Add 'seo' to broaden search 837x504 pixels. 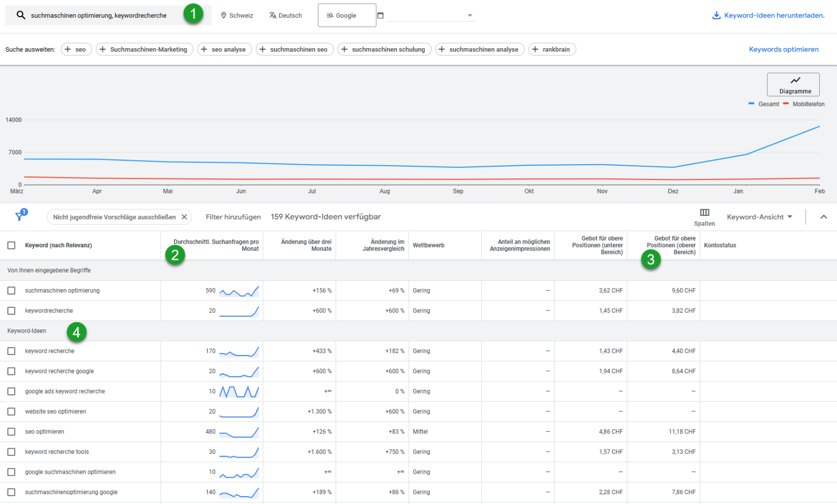pos(76,49)
